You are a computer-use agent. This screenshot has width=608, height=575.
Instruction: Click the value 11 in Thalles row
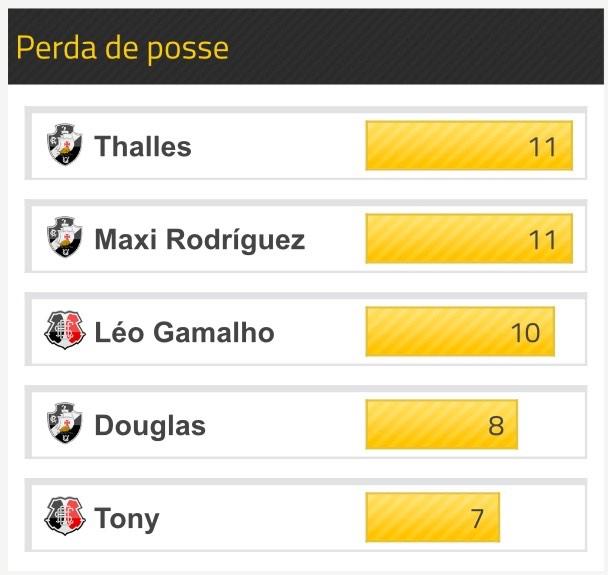(x=542, y=147)
